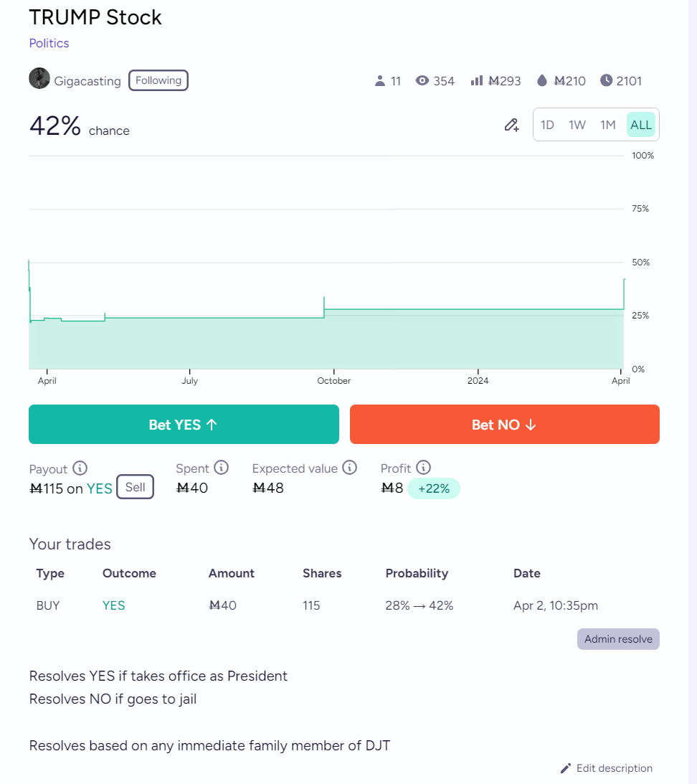Switch chart range to 1M
This screenshot has width=697, height=784.
click(608, 125)
